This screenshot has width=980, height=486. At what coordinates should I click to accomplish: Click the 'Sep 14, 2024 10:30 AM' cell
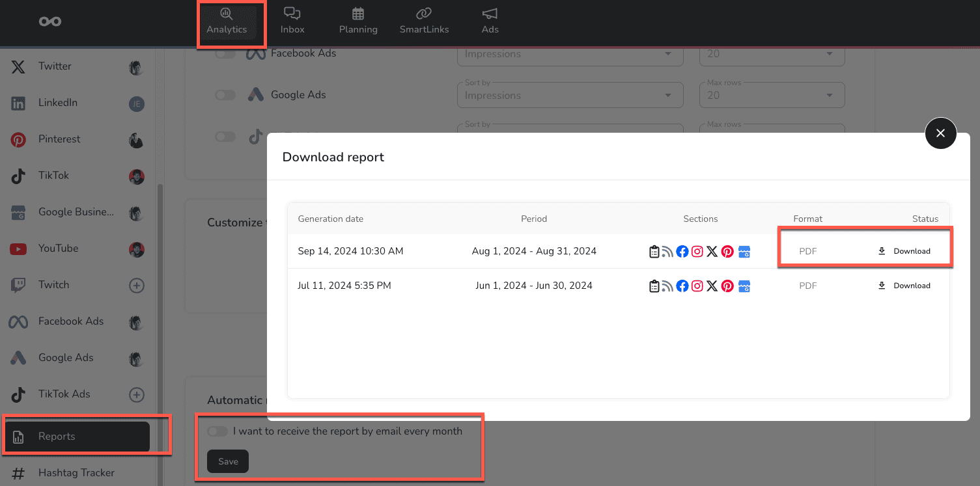click(350, 251)
